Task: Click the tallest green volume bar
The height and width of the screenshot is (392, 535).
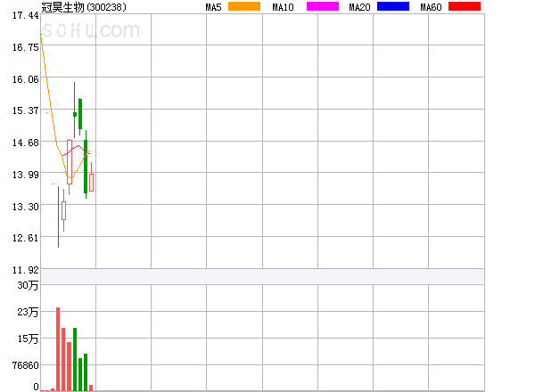Action: [x=75, y=359]
